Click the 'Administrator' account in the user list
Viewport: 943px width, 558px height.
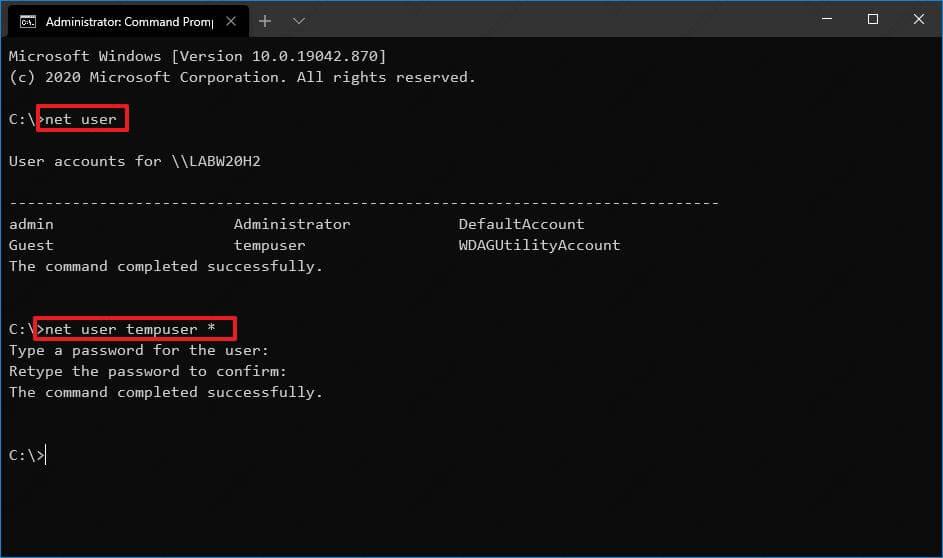[x=292, y=224]
